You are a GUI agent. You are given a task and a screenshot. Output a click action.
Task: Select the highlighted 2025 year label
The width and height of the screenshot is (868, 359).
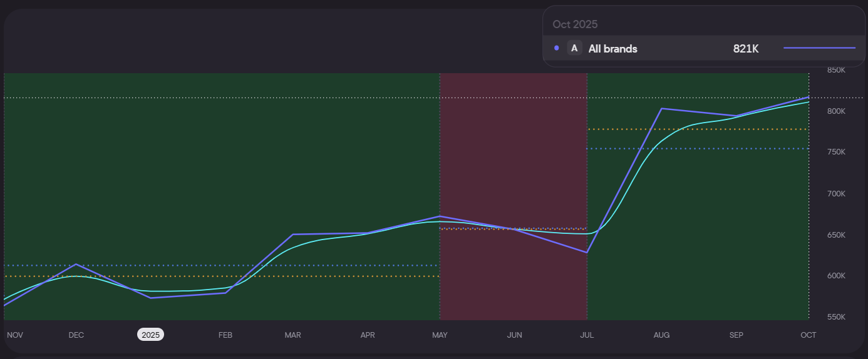[x=150, y=335]
